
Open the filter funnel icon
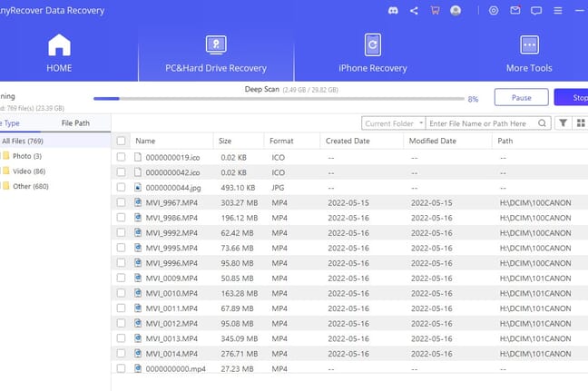(x=563, y=123)
